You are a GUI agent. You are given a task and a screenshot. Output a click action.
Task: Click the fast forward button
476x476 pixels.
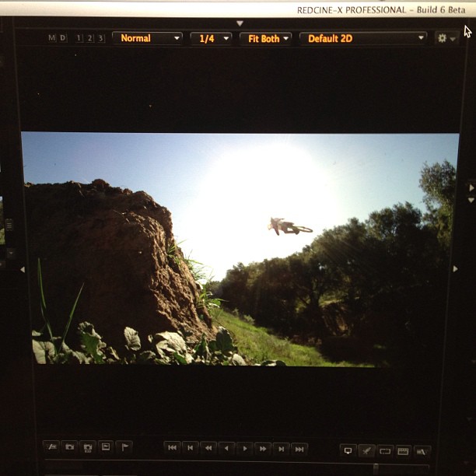tap(263, 448)
